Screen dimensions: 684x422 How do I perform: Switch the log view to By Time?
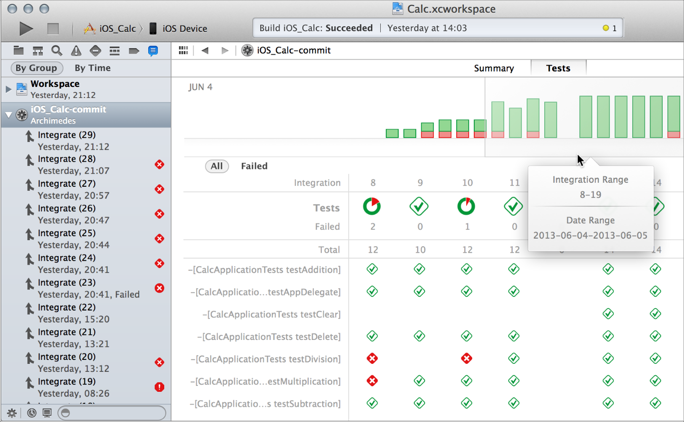tap(92, 68)
